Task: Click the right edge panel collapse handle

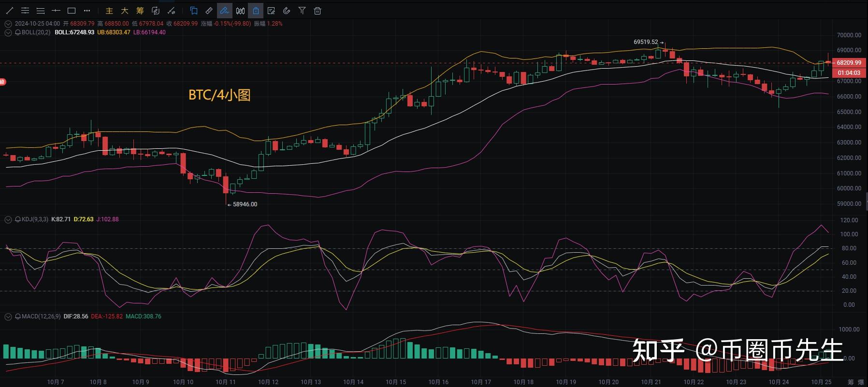Action: (x=866, y=201)
